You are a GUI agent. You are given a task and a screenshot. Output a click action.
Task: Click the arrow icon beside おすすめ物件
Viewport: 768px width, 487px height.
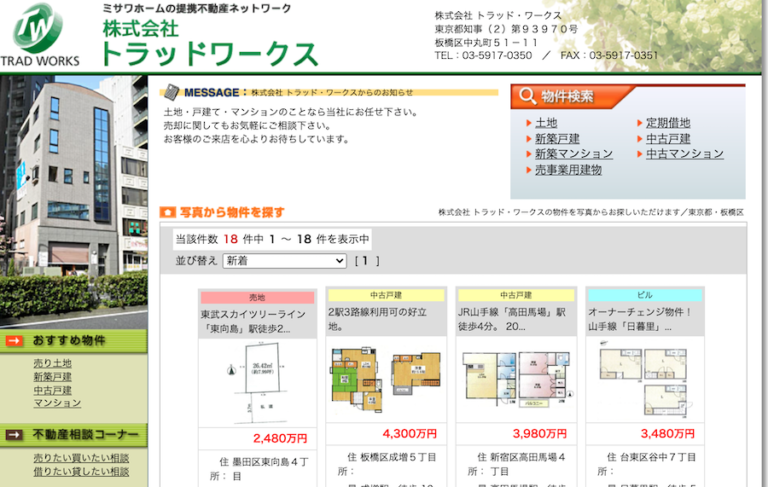click(15, 341)
